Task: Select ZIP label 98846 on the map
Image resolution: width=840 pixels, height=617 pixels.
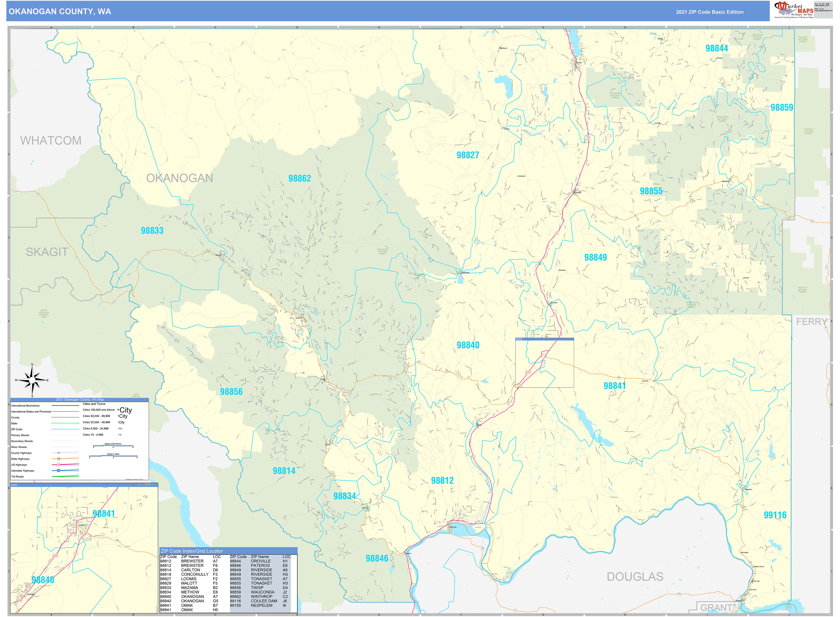Action: click(x=377, y=558)
